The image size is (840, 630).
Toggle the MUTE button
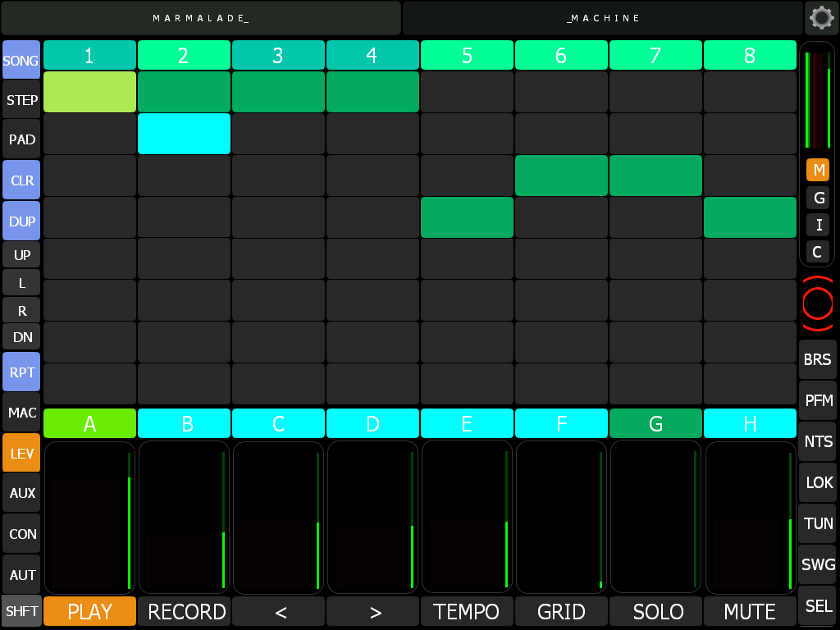click(x=750, y=611)
